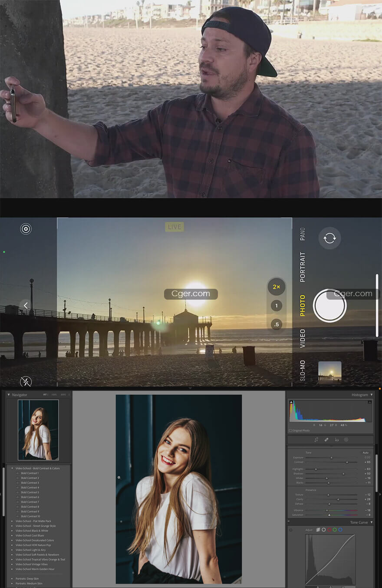Select the spot removal healing tool
The height and width of the screenshot is (588, 382).
pyautogui.click(x=326, y=440)
